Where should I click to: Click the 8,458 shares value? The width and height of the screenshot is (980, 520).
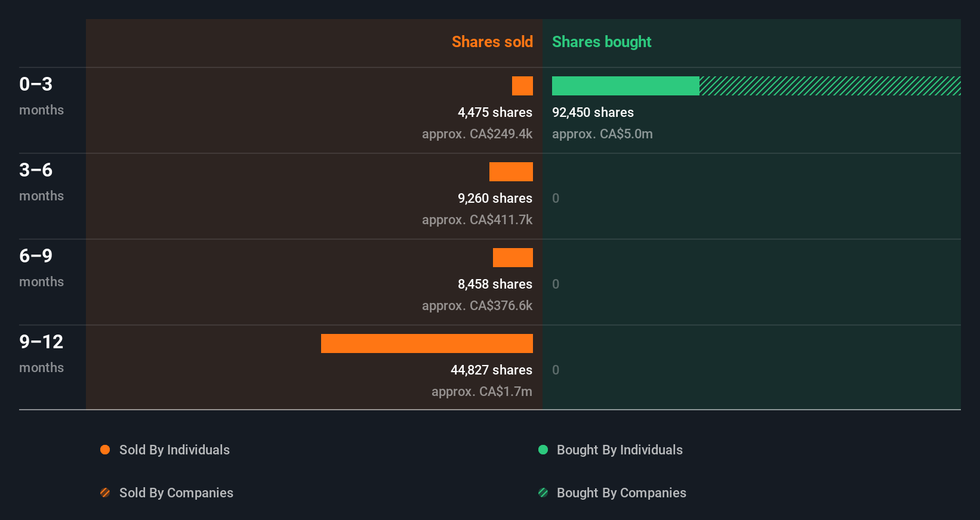495,284
